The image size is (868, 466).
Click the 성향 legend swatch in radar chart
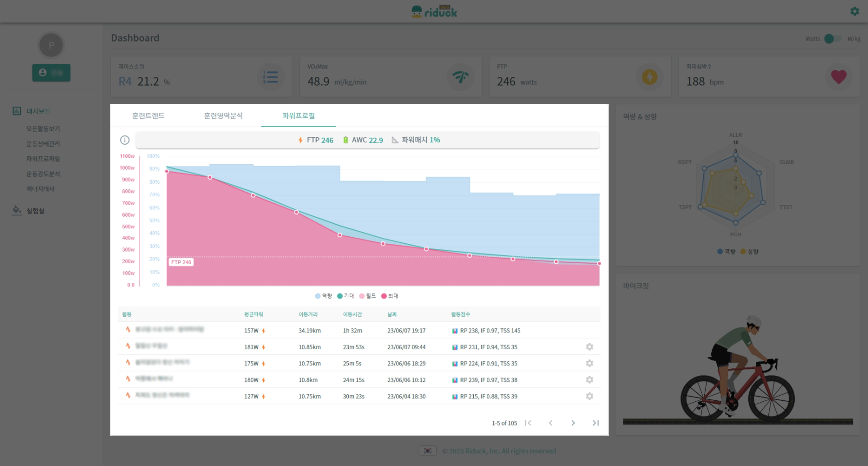click(x=743, y=251)
